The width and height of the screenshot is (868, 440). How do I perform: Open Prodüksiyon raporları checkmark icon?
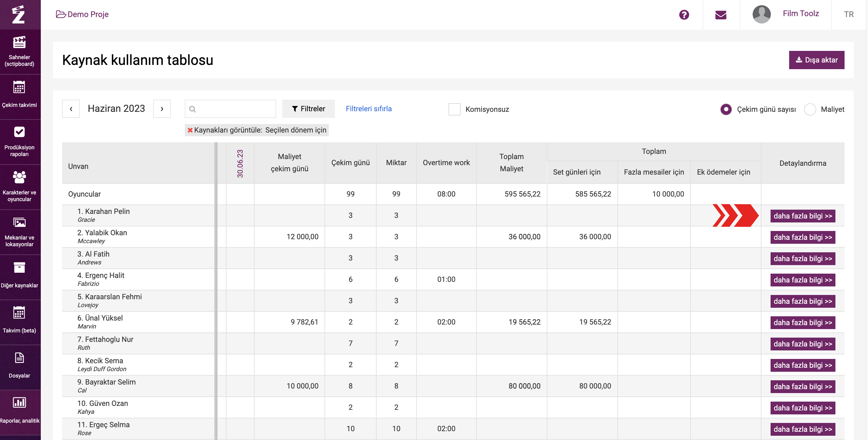[x=19, y=132]
